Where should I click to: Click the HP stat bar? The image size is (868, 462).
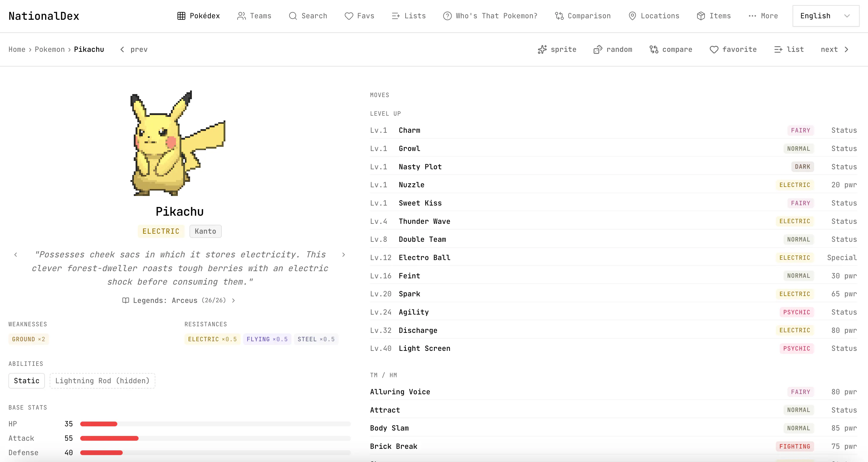coord(215,424)
